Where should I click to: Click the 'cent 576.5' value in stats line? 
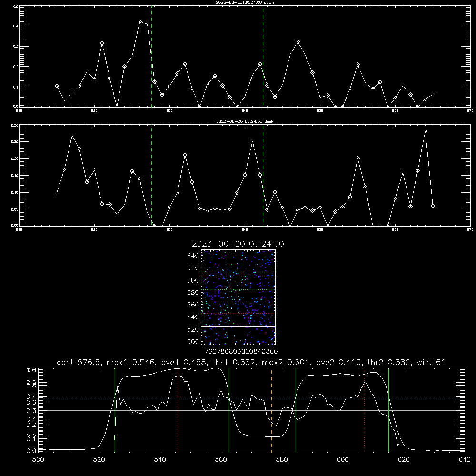(79, 362)
